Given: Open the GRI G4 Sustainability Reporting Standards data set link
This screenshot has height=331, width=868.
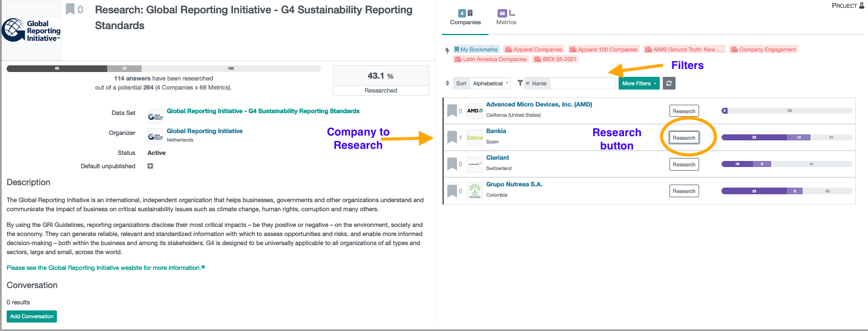Looking at the screenshot, I should (x=263, y=111).
